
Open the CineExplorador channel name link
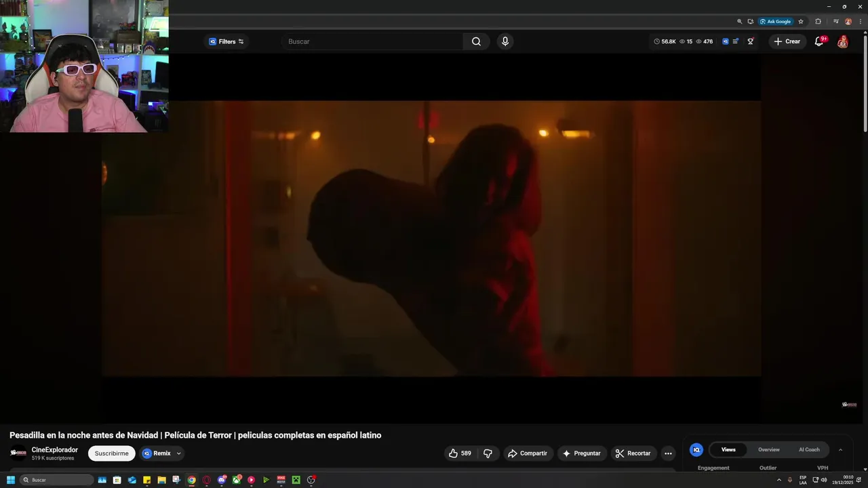click(x=55, y=450)
